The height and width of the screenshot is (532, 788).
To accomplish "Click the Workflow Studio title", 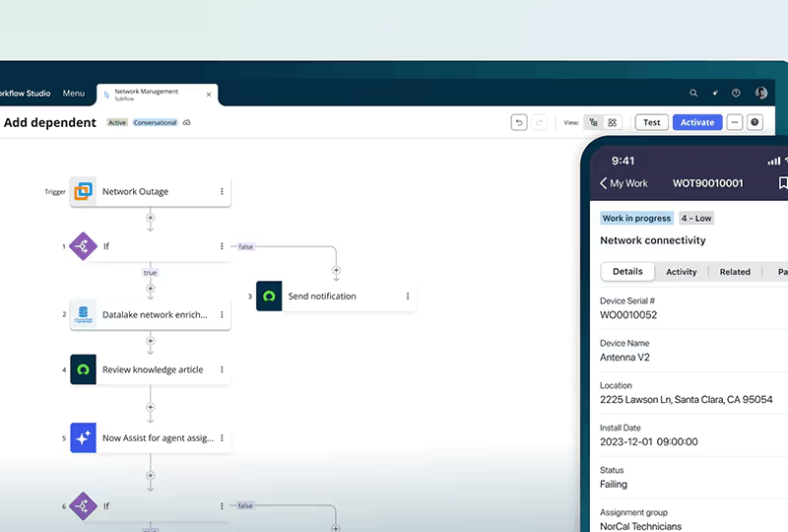I will [x=25, y=93].
